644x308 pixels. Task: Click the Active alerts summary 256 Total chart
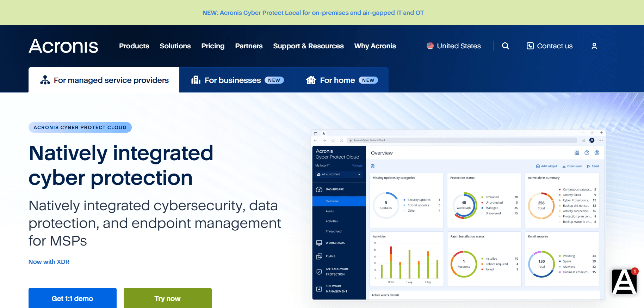(x=541, y=205)
